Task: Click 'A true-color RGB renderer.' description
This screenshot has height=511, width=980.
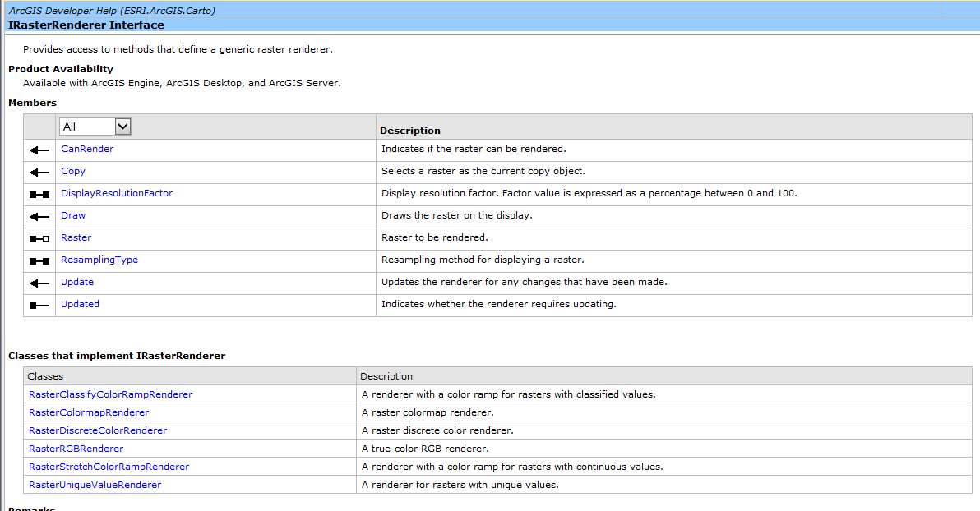Action: [425, 449]
